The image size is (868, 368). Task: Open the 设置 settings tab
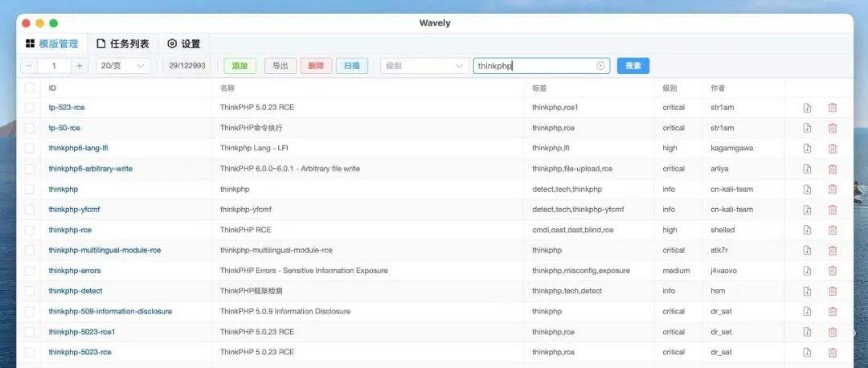(184, 43)
